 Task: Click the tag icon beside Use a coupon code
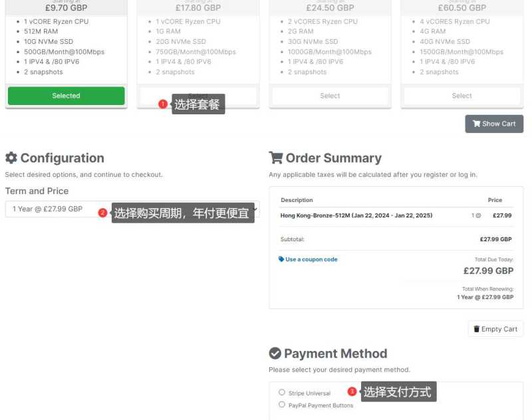click(281, 259)
